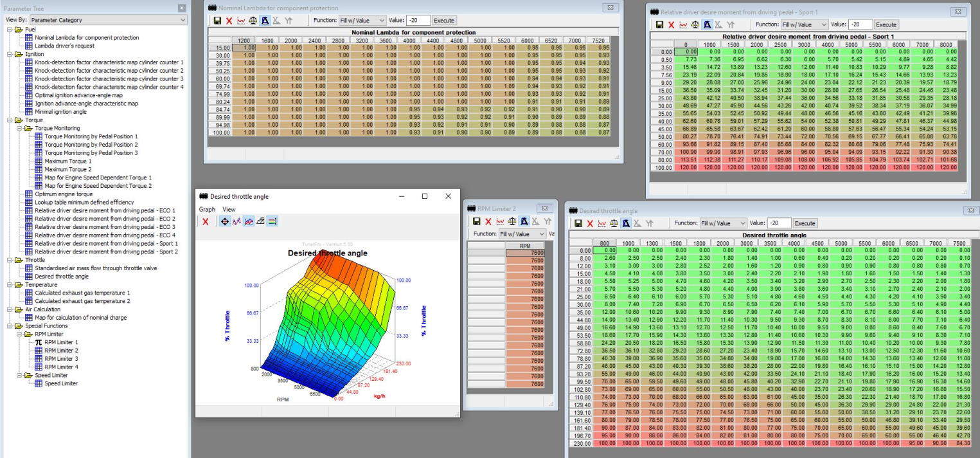The width and height of the screenshot is (980, 458).
Task: Click the wireframe surface icon in 3D graph toolbar
Action: [x=260, y=221]
